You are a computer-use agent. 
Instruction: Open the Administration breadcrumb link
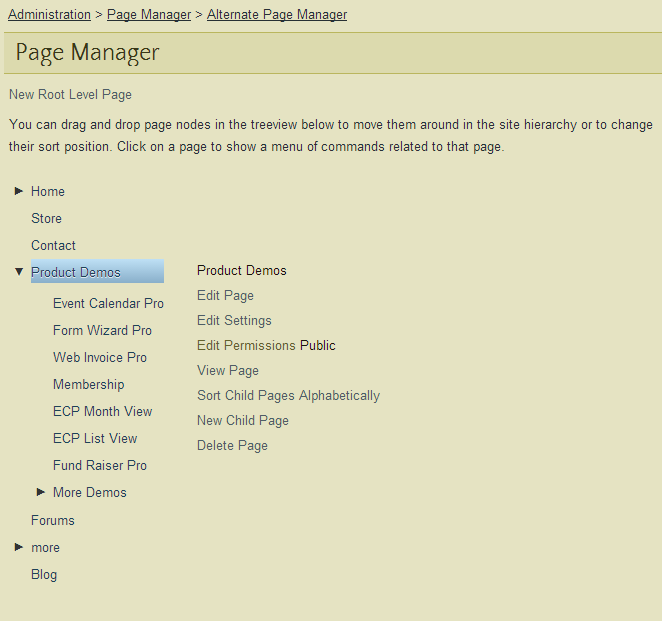(x=49, y=15)
